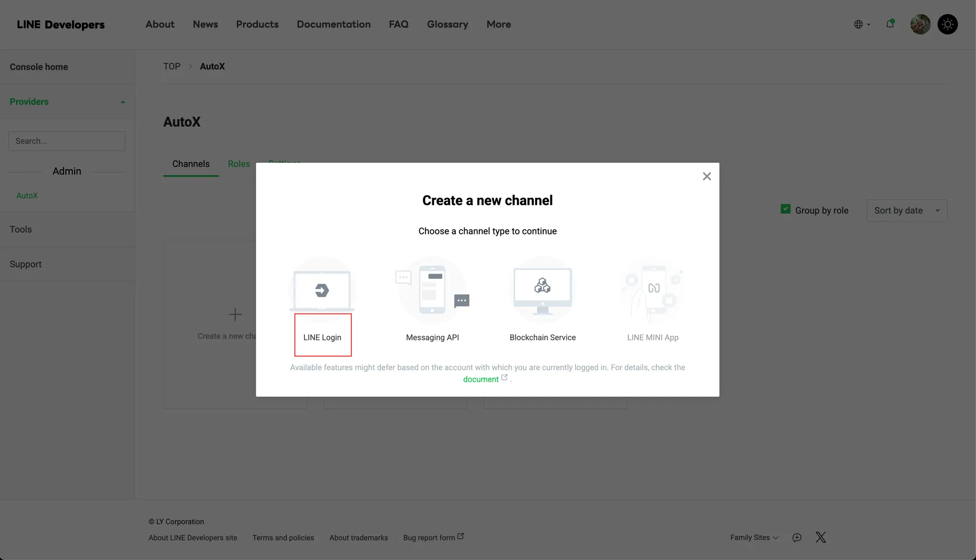Uncheck the Group by role checkbox

click(785, 209)
